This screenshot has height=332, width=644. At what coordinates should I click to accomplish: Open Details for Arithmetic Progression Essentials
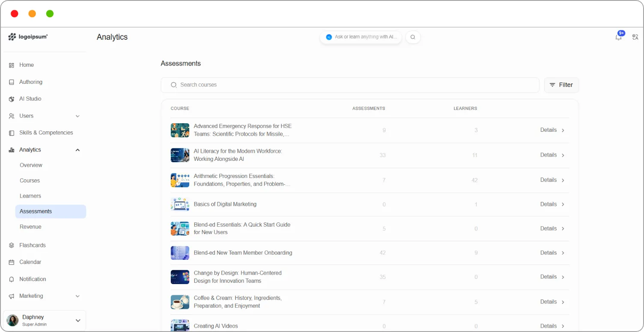tap(552, 180)
